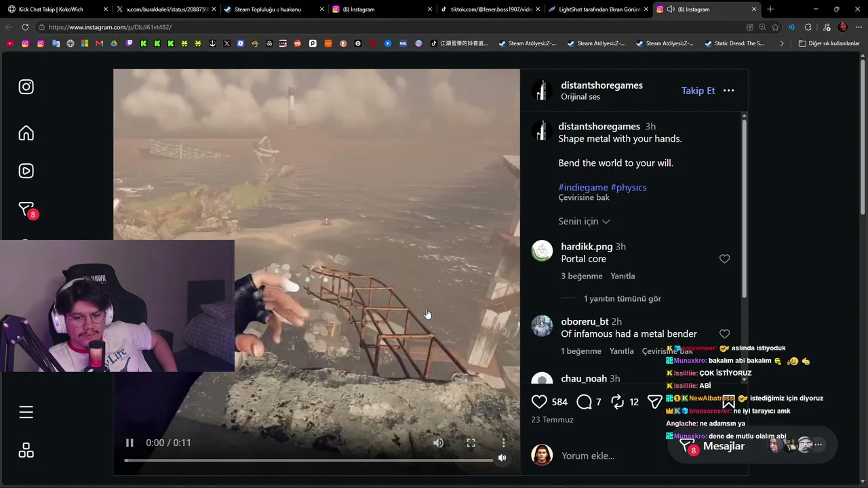Go to Instagram Home from the sidebar
This screenshot has height=488, width=868.
(x=26, y=133)
